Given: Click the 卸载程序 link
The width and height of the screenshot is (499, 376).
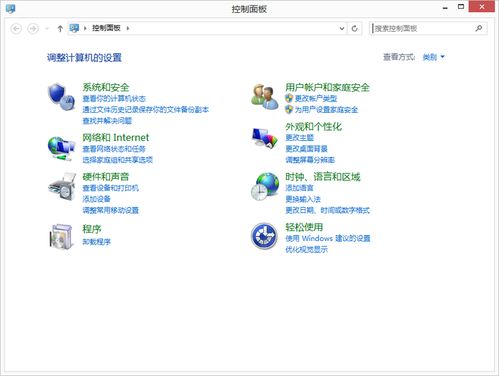Looking at the screenshot, I should coord(96,241).
